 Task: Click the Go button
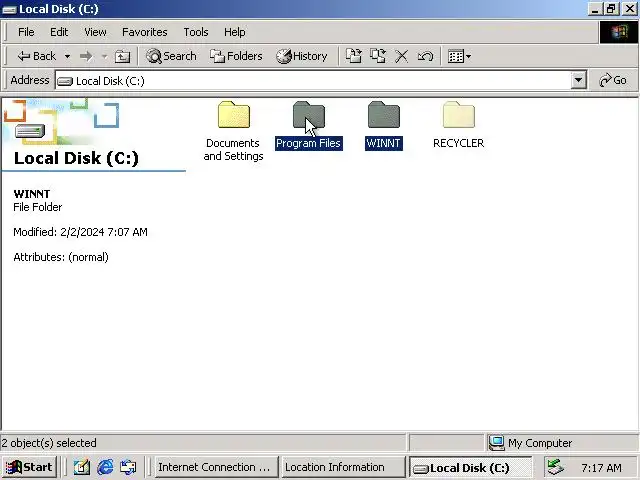pyautogui.click(x=613, y=80)
